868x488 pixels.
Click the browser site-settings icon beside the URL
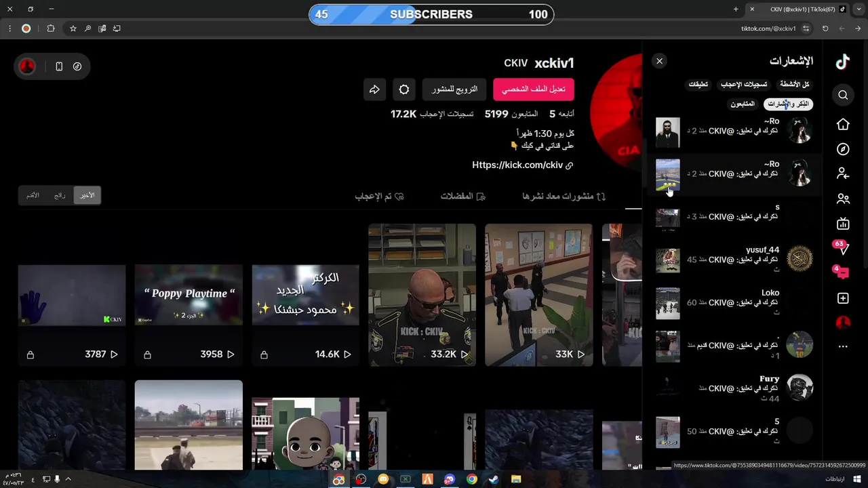click(x=806, y=28)
